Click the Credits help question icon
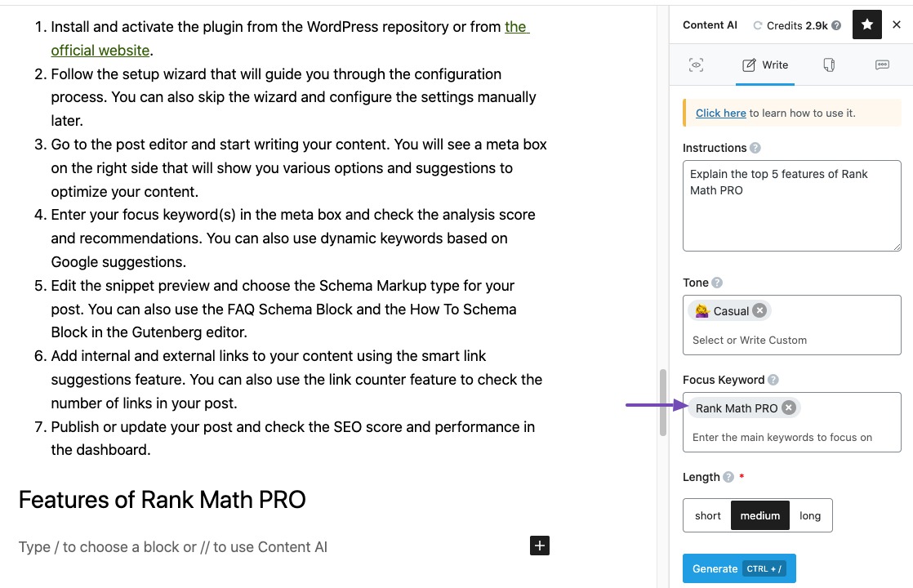The height and width of the screenshot is (588, 913). (x=836, y=25)
